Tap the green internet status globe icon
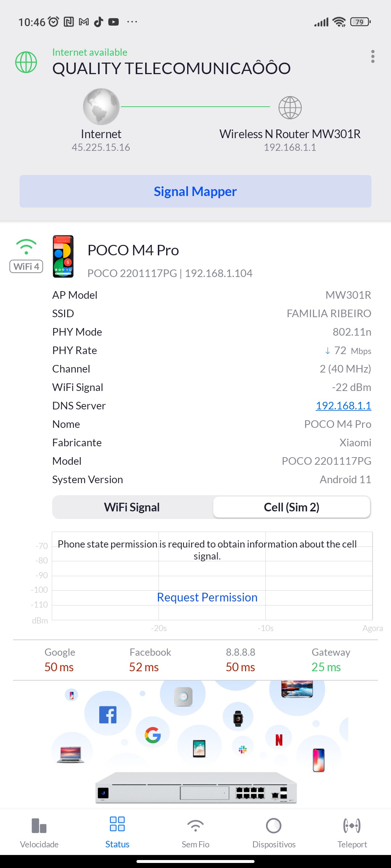This screenshot has height=868, width=391. [26, 62]
